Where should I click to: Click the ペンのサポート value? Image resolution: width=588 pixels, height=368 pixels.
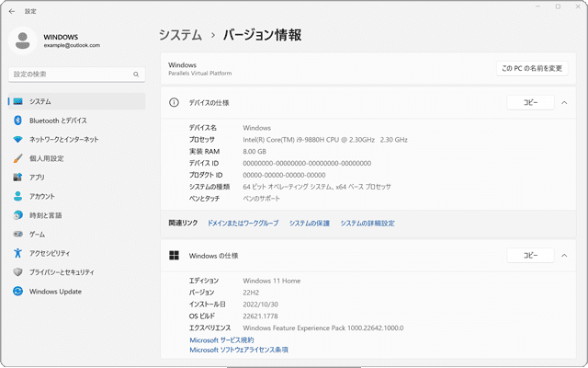[x=261, y=199]
